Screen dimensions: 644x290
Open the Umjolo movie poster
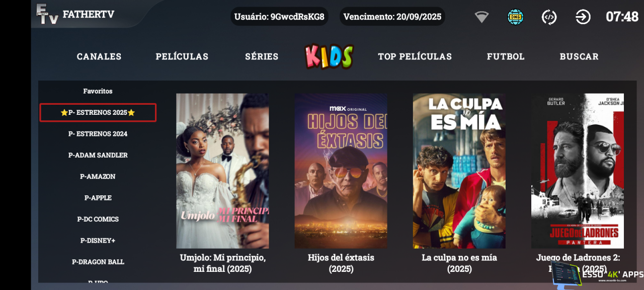tap(222, 171)
